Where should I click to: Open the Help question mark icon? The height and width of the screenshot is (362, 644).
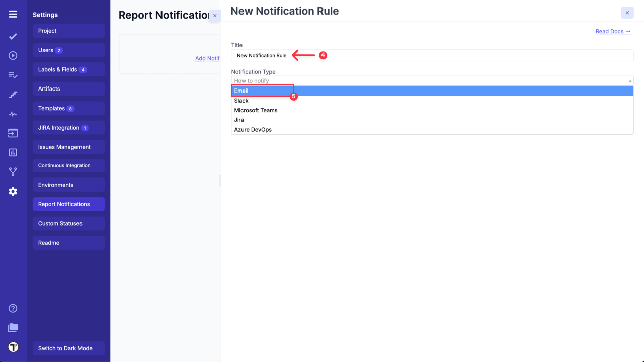(x=13, y=308)
